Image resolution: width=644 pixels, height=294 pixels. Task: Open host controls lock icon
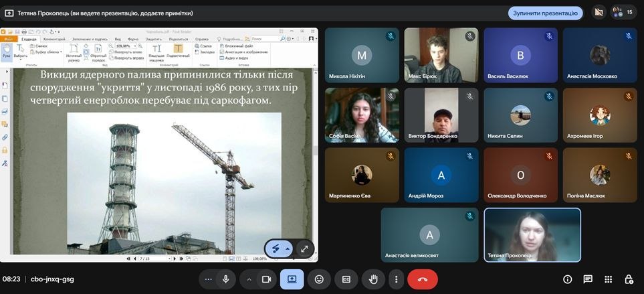(629, 279)
